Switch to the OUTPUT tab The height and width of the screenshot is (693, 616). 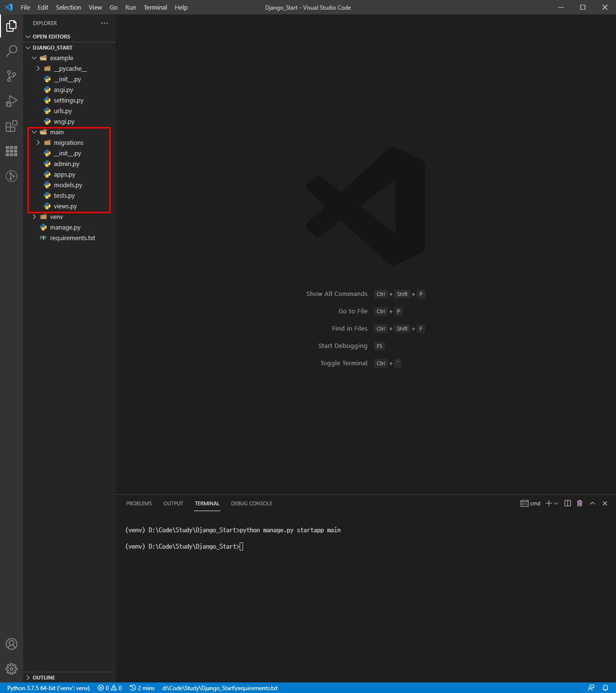[173, 503]
